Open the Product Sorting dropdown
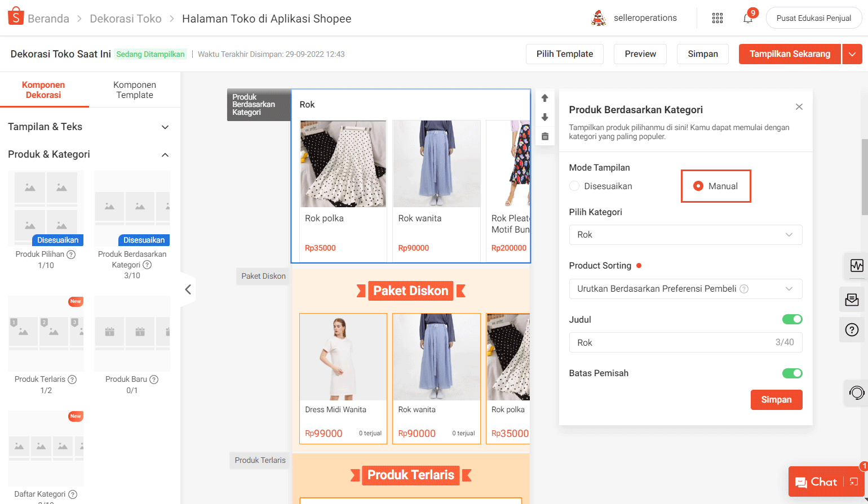 click(685, 289)
